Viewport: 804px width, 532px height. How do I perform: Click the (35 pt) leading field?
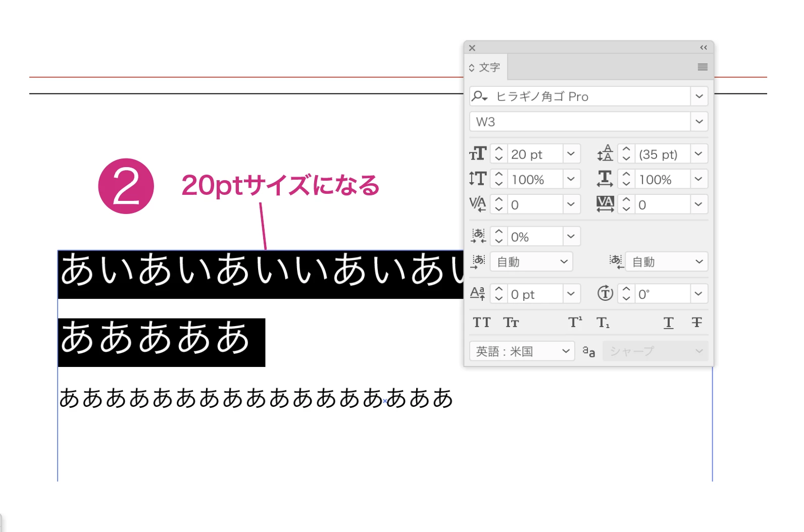[662, 154]
